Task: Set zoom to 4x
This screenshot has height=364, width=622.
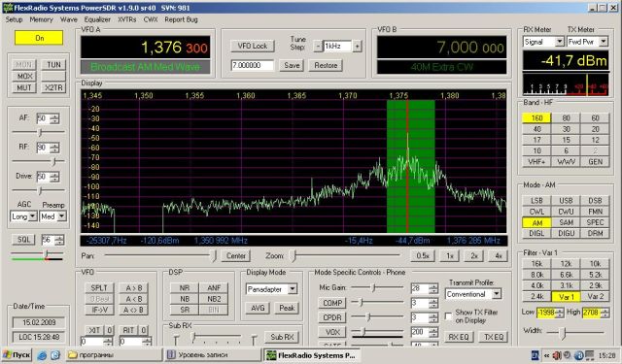Action: [x=499, y=256]
